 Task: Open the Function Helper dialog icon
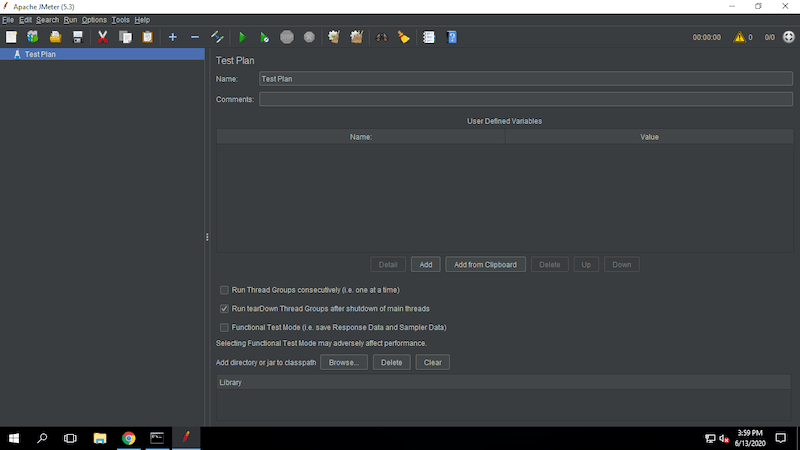point(429,37)
